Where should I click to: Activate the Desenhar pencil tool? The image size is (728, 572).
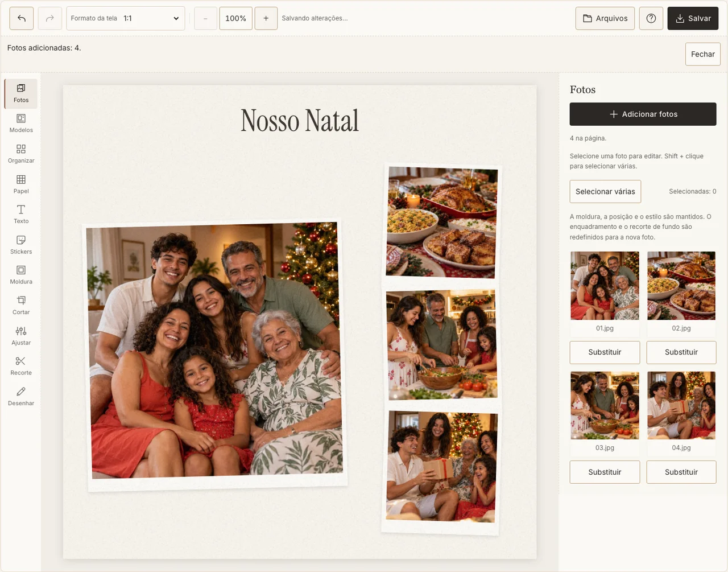(21, 397)
